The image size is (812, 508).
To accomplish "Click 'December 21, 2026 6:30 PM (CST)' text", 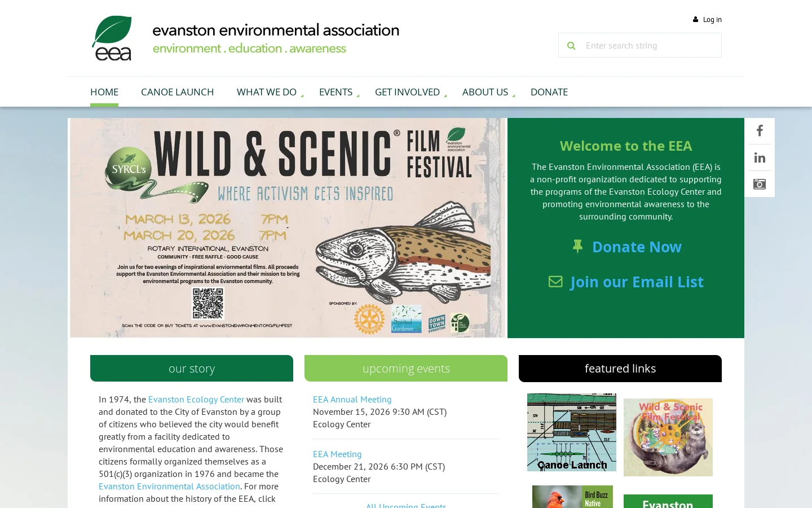I will pos(379,466).
